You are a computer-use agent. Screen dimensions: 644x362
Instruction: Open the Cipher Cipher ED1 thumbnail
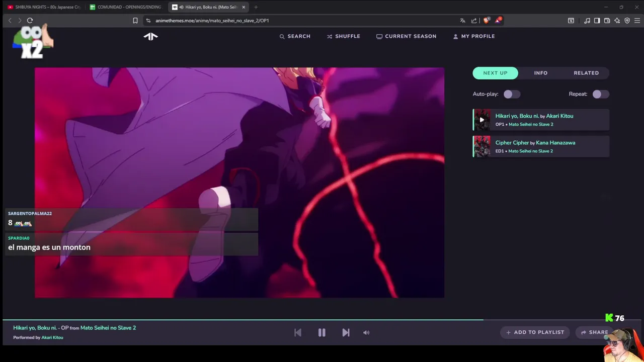pyautogui.click(x=482, y=146)
